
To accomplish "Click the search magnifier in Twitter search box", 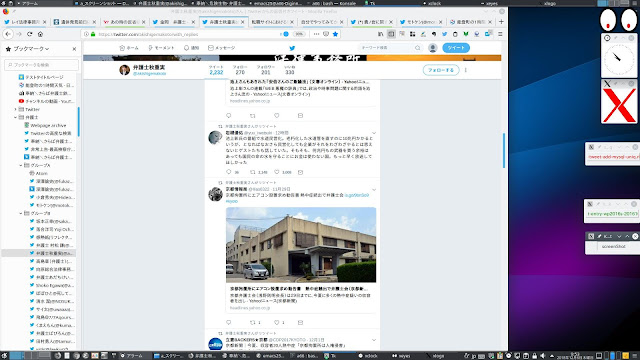I will point(418,48).
